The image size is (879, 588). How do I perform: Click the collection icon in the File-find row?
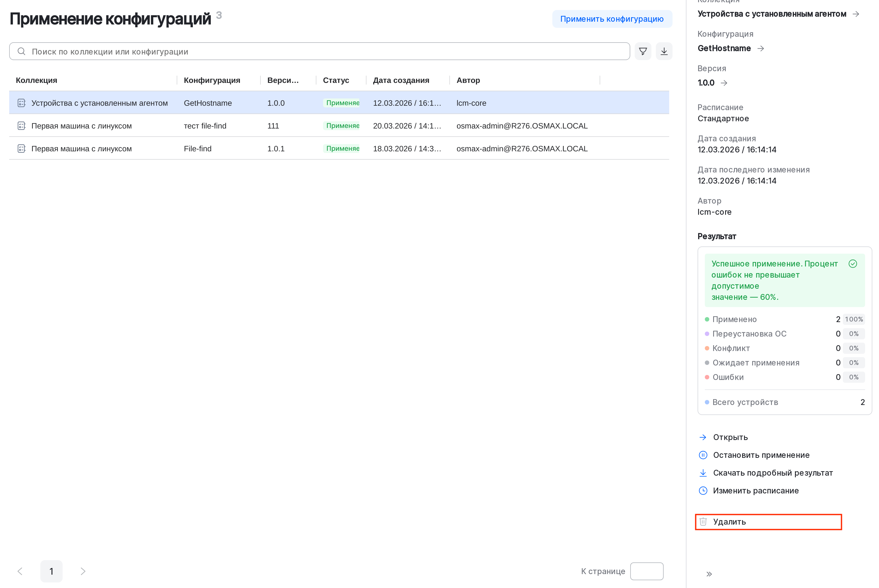click(21, 148)
